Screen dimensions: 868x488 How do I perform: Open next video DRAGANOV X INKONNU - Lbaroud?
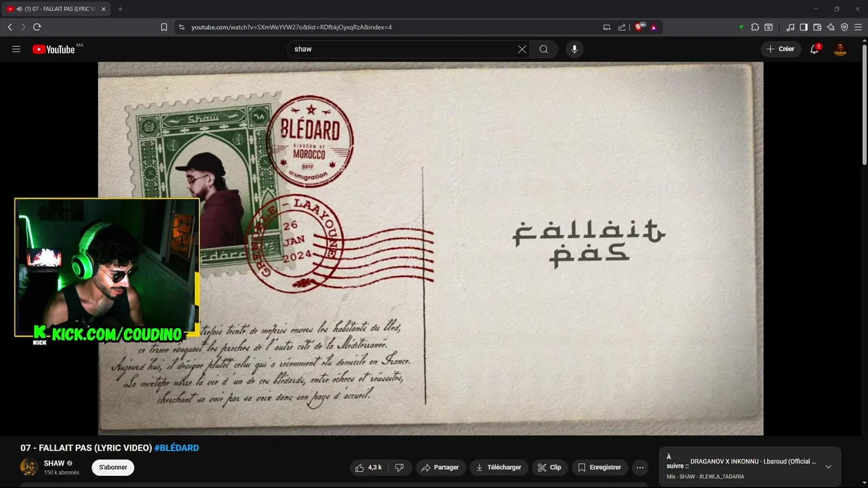[x=753, y=461]
